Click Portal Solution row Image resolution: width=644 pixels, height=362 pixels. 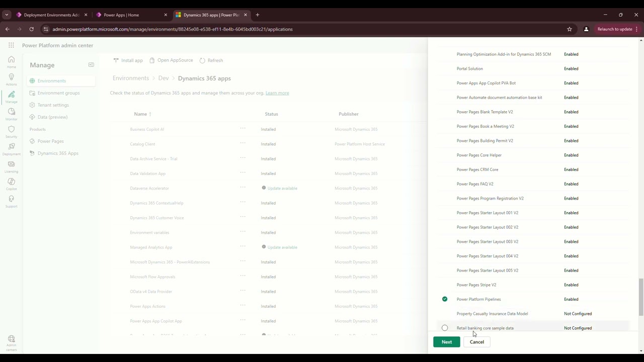(x=533, y=69)
